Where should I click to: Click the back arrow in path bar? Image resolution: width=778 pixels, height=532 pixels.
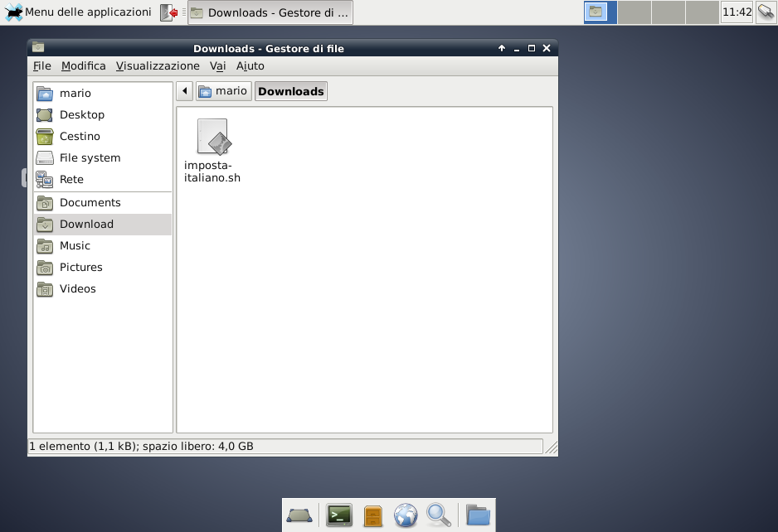click(x=185, y=91)
